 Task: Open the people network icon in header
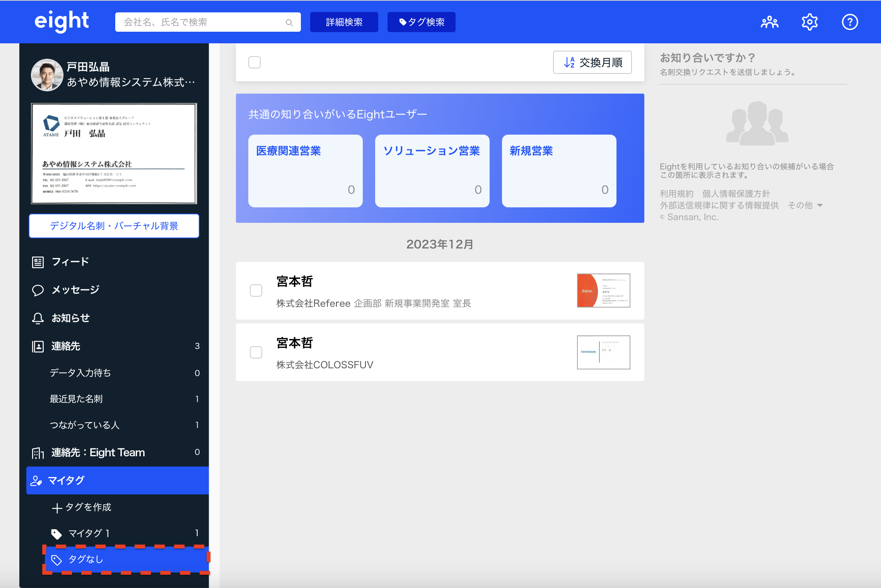tap(770, 22)
